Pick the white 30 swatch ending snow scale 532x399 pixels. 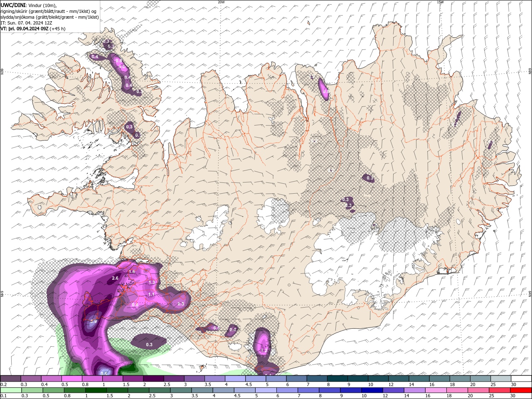click(x=521, y=379)
